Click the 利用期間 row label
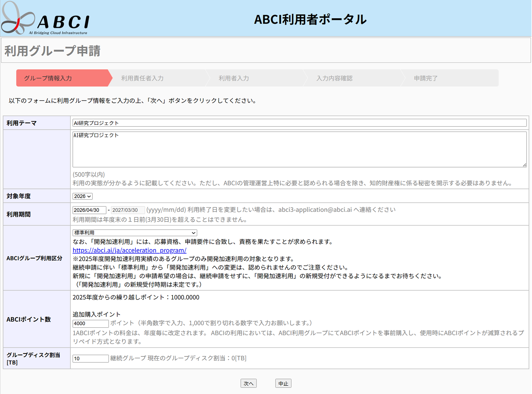Screen dimensions: 532x394 tap(18, 214)
